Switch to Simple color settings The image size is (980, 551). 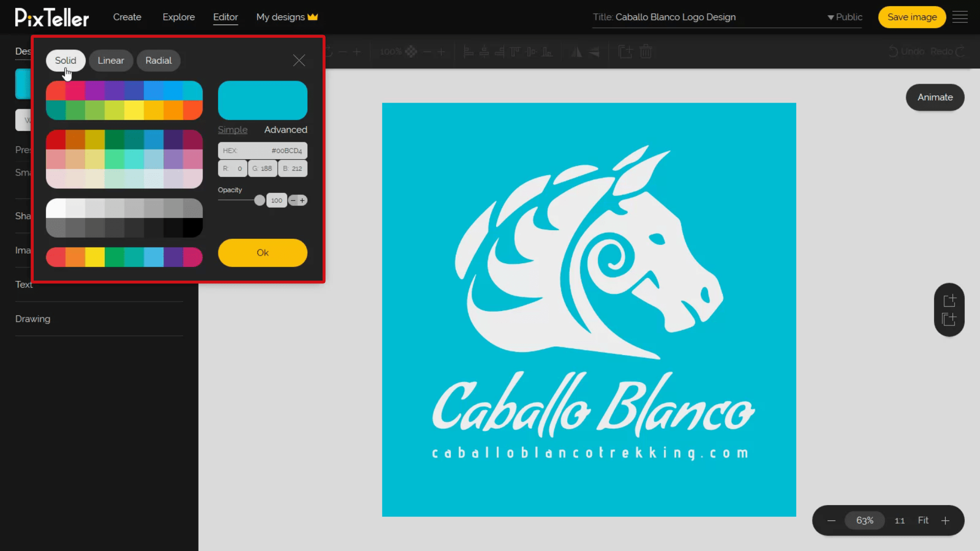pyautogui.click(x=234, y=129)
